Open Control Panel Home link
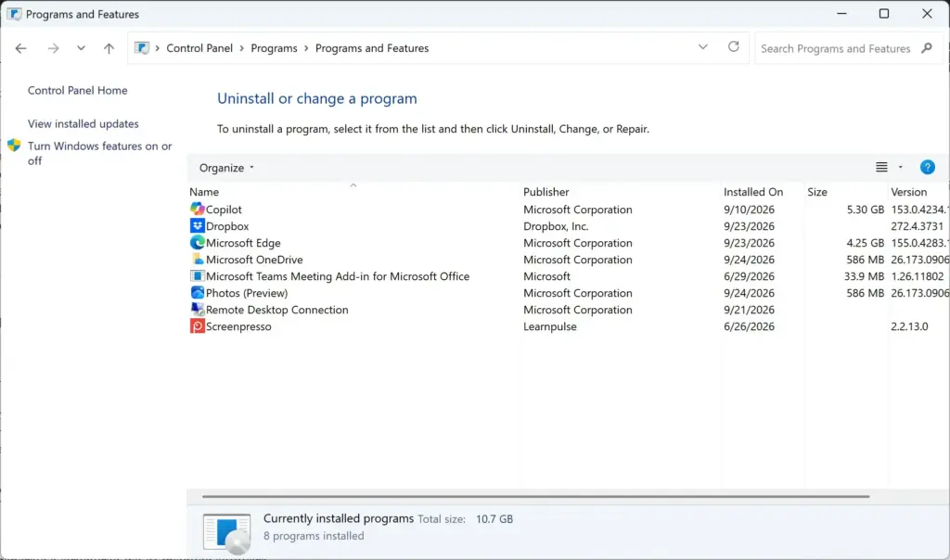The width and height of the screenshot is (950, 560). (78, 90)
